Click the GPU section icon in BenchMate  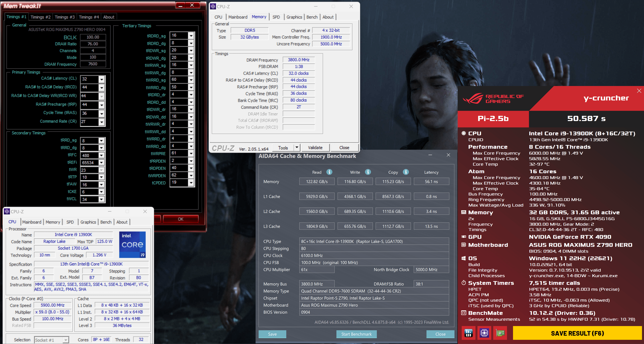(464, 237)
